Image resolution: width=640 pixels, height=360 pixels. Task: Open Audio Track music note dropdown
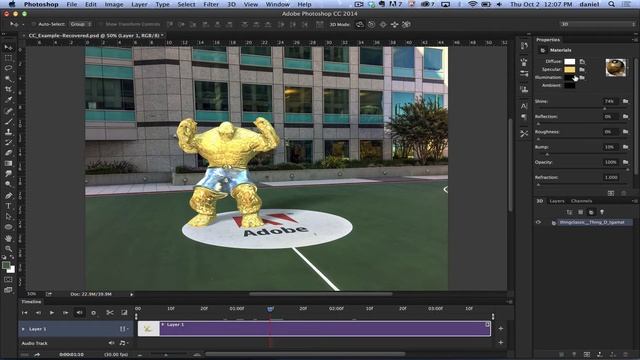click(123, 343)
